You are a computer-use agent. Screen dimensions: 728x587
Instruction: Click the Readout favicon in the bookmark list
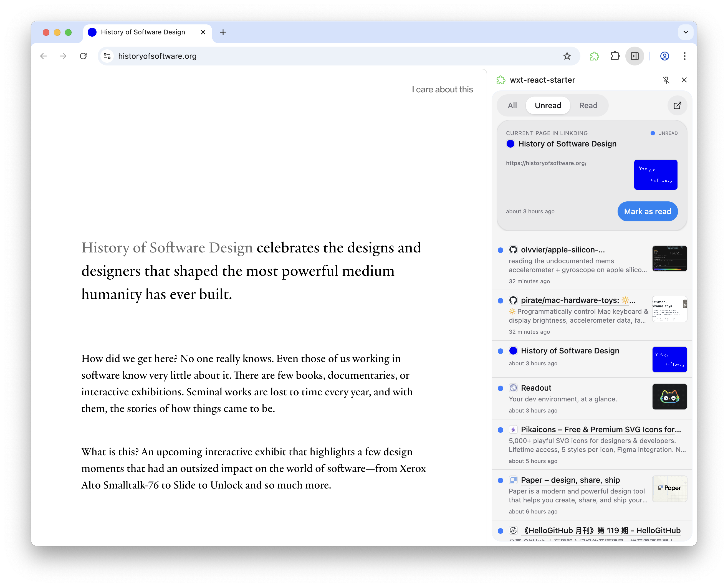click(x=513, y=388)
